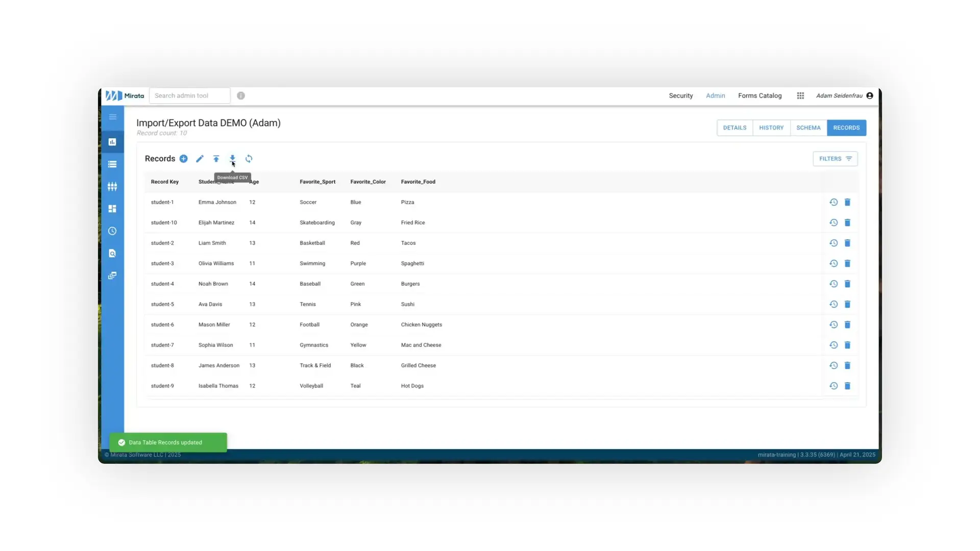Refresh records with the circular arrows icon

(x=249, y=159)
